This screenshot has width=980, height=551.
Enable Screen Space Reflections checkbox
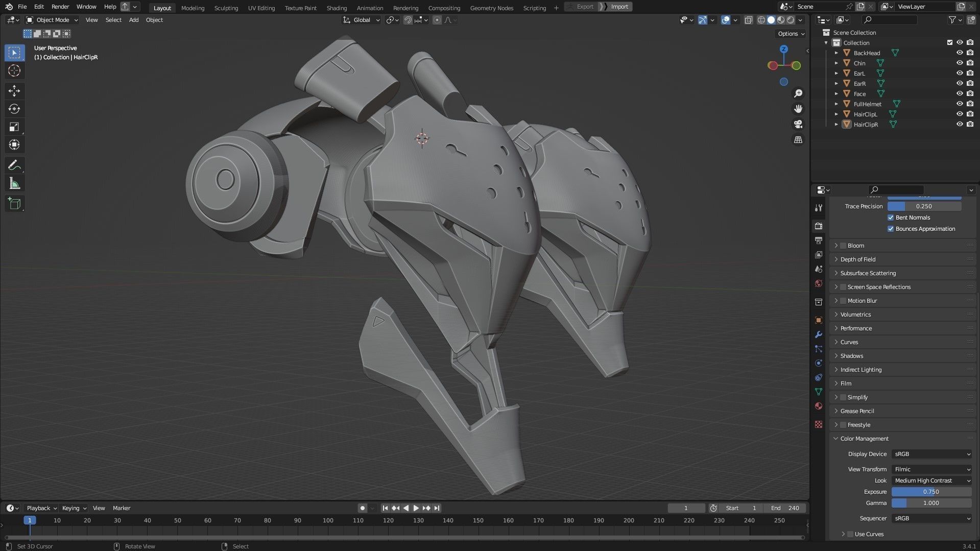(x=843, y=287)
